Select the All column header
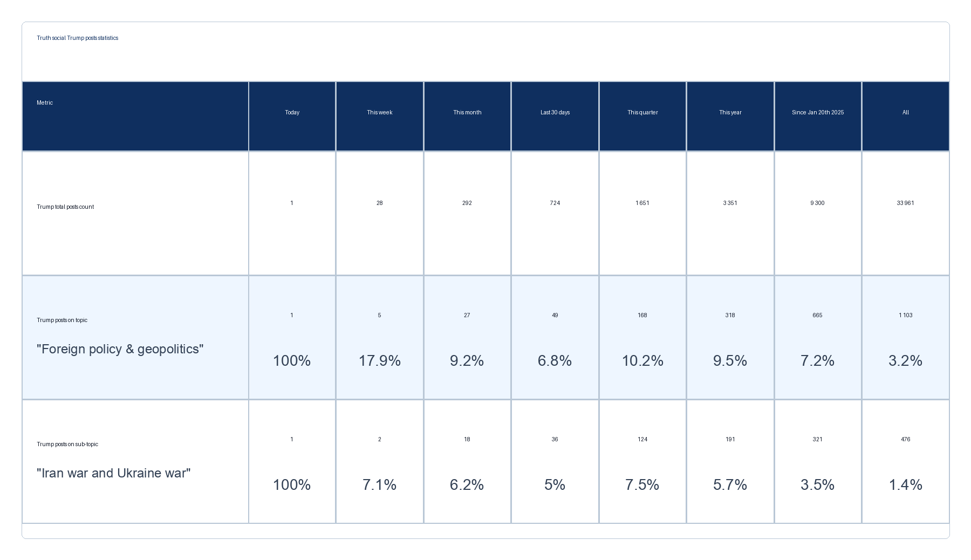This screenshot has width=971, height=560. point(906,112)
